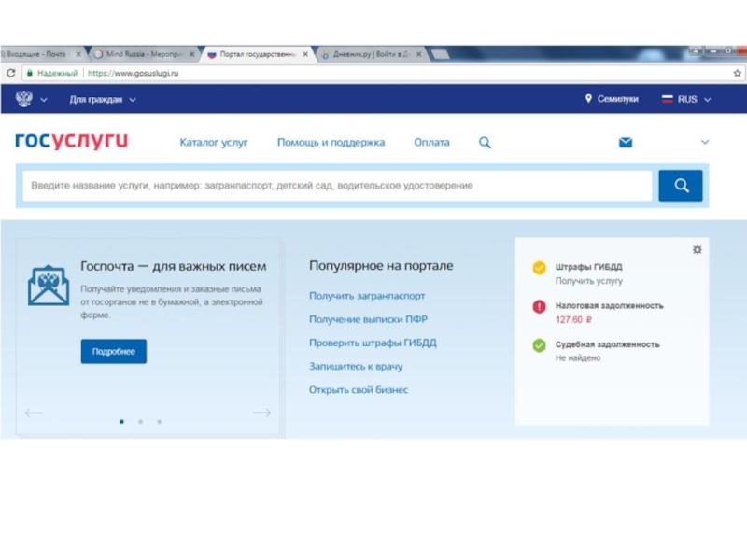
Task: Select the second carousel dot indicator
Action: (x=140, y=422)
